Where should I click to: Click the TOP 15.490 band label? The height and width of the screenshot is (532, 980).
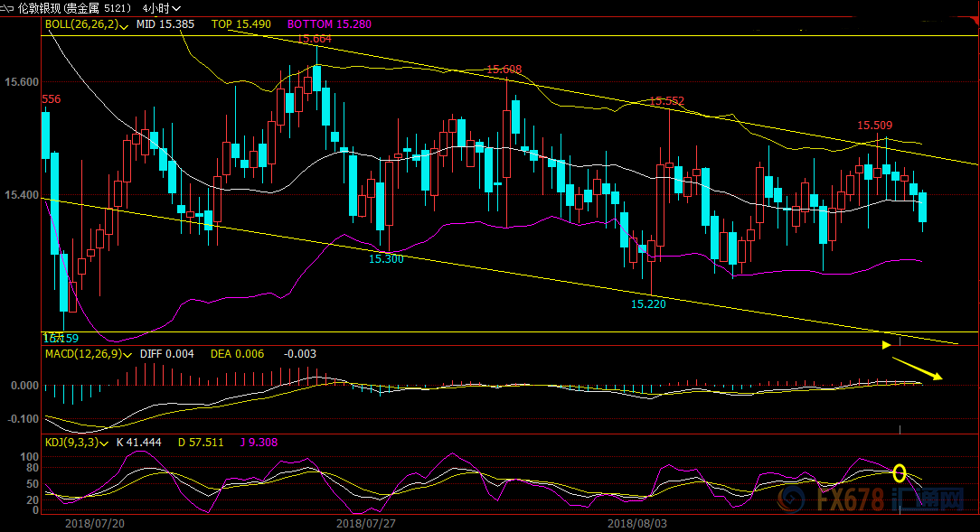coord(240,24)
